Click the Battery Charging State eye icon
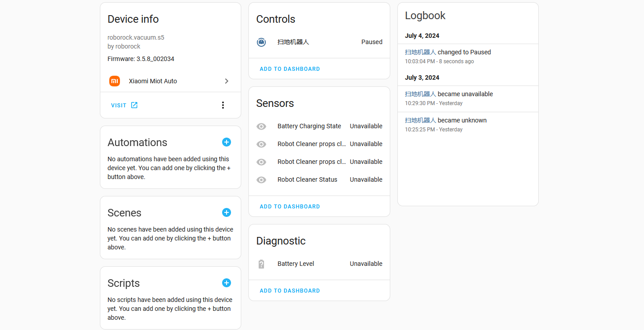Image resolution: width=644 pixels, height=330 pixels. click(261, 126)
